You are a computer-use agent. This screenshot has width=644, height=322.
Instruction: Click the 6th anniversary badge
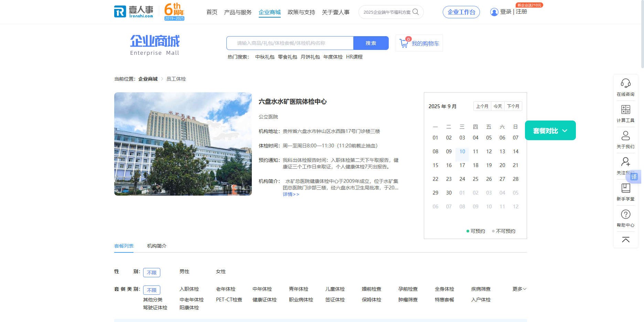174,12
